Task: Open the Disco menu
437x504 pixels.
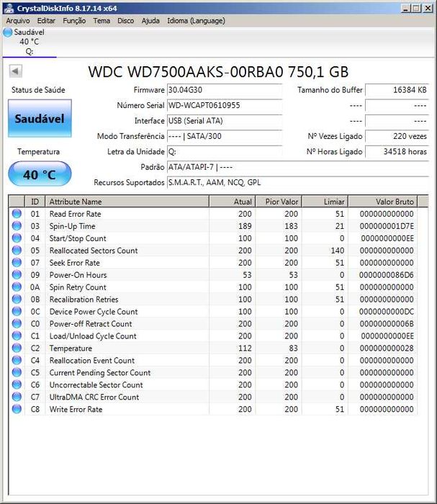Action: (x=126, y=21)
